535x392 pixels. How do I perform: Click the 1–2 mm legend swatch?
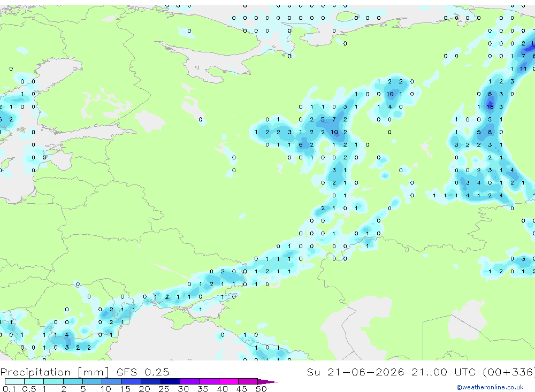pyautogui.click(x=53, y=381)
